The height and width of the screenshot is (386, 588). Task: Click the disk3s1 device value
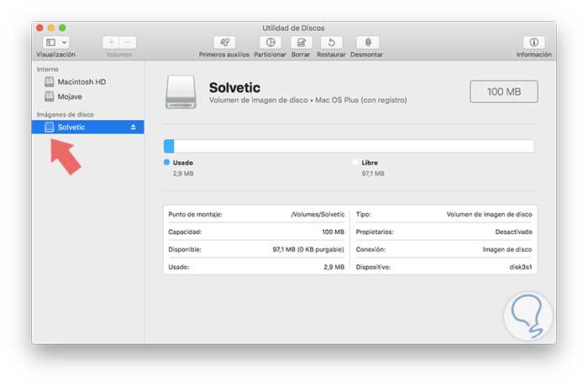click(521, 267)
